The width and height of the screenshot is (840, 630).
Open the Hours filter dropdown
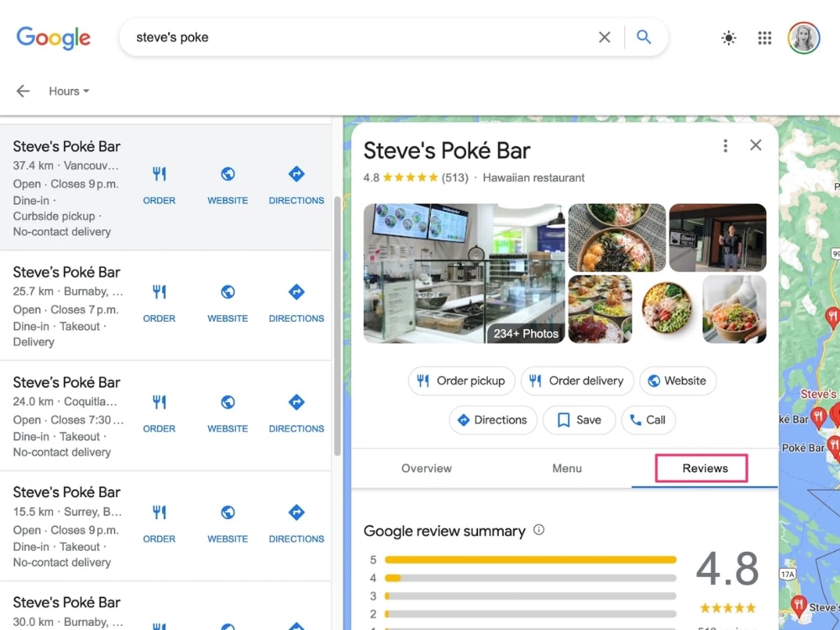click(x=69, y=91)
